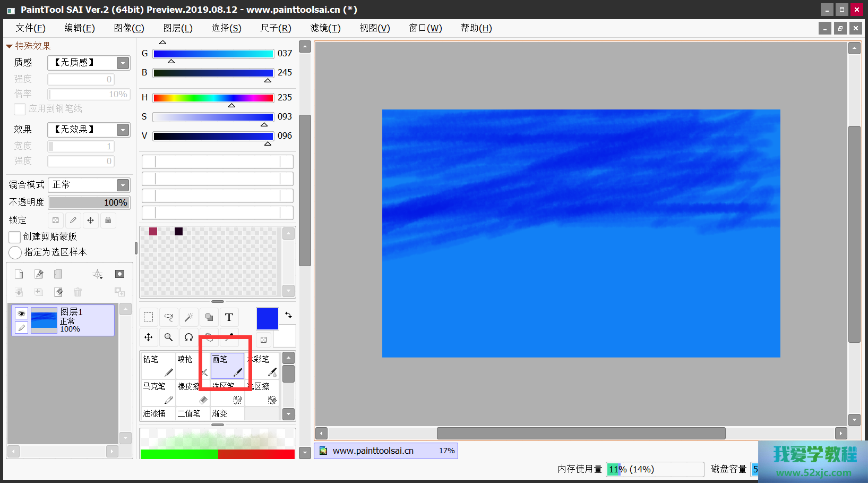Viewport: 868px width, 483px height.
Task: Hide 图层1 using the eye icon
Action: coord(21,313)
